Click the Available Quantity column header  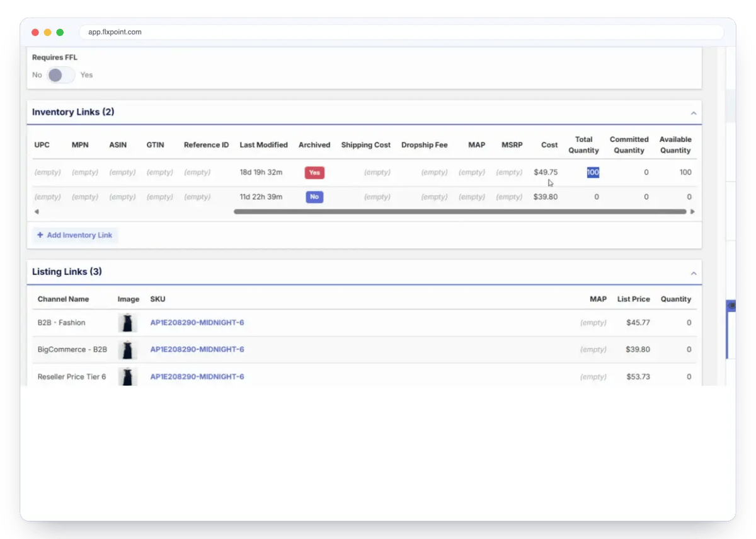(x=675, y=145)
